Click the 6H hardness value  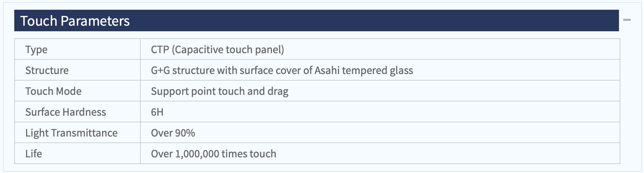point(157,112)
